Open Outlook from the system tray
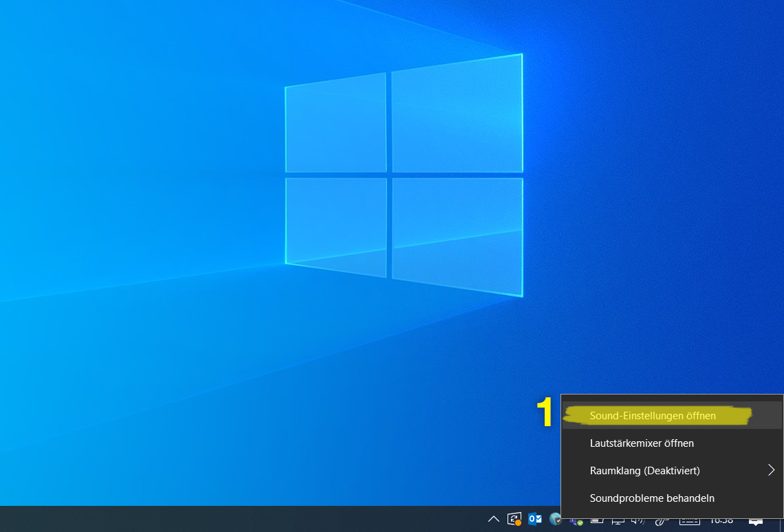Screen dimensions: 784x532 click(535, 520)
